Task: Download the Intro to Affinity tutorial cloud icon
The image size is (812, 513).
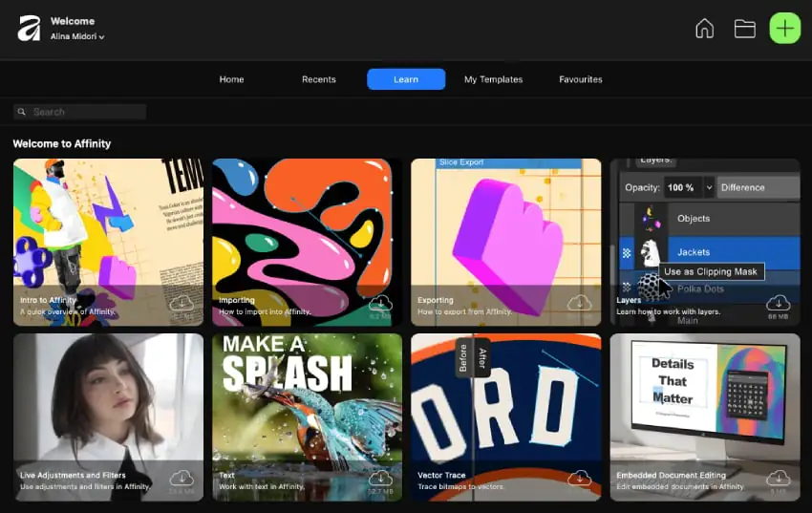Action: pos(182,303)
